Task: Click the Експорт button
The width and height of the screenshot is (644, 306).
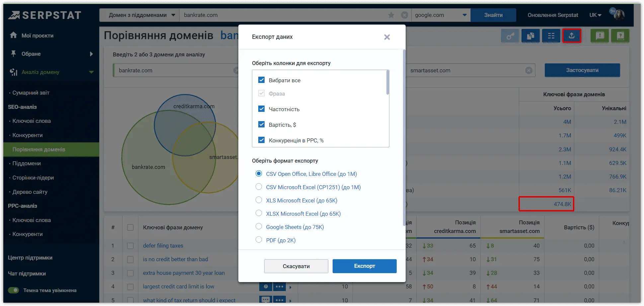Action: (x=364, y=266)
